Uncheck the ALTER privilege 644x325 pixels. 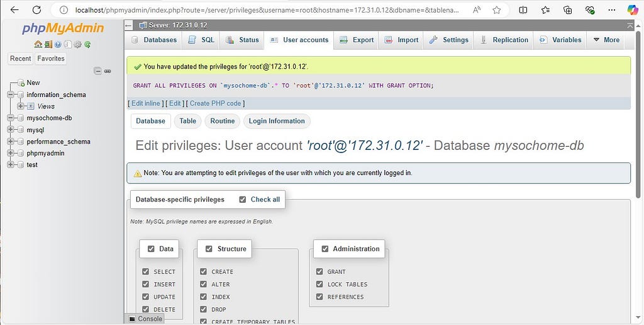(x=203, y=284)
